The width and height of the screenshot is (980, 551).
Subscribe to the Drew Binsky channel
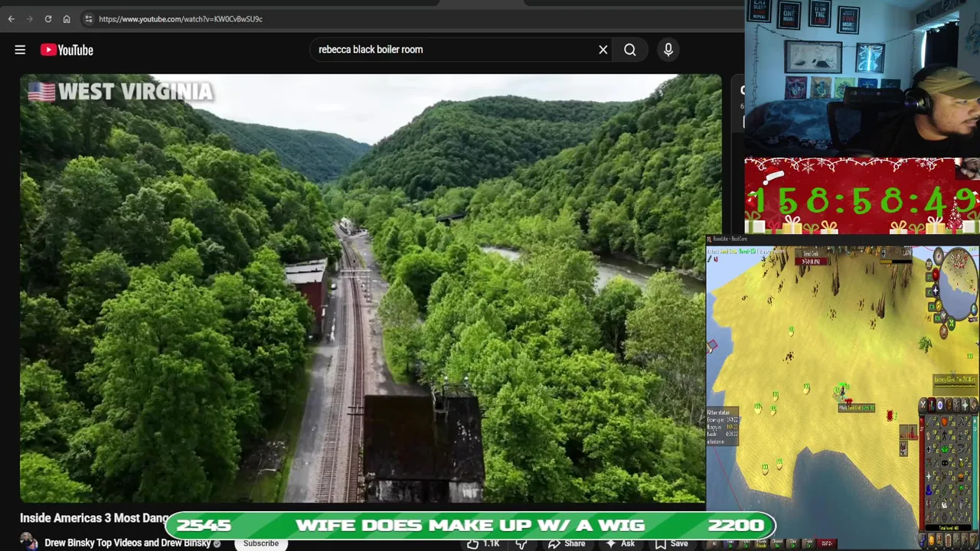[x=261, y=543]
